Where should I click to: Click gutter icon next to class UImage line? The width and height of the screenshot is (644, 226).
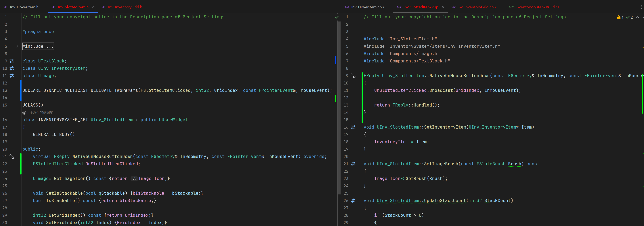12,76
